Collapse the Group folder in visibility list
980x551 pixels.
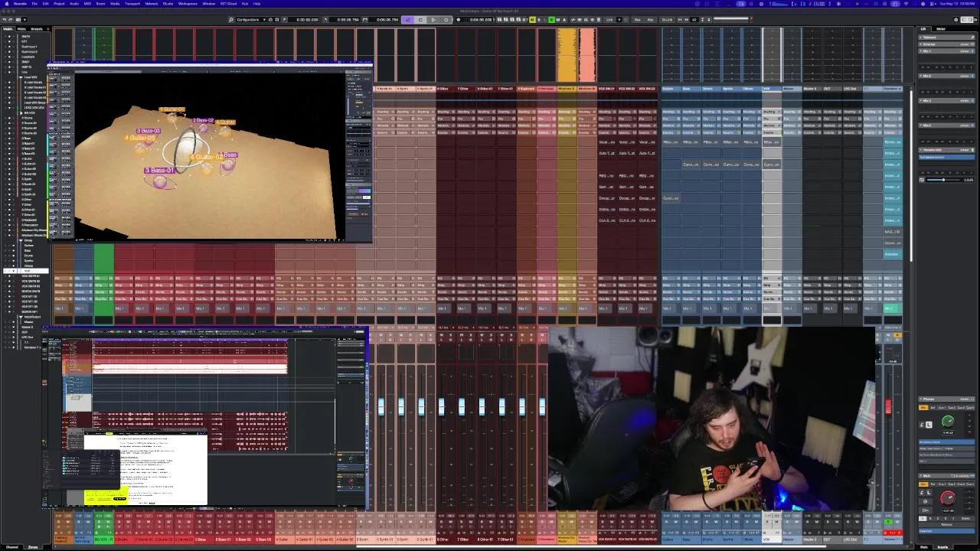click(21, 240)
